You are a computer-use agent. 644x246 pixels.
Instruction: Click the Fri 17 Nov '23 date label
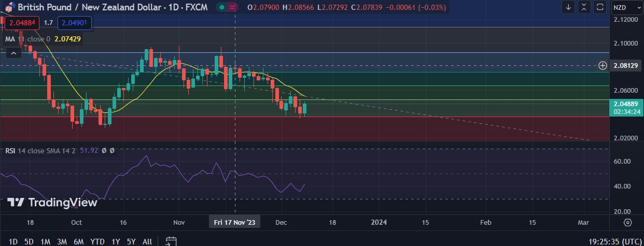(235, 222)
